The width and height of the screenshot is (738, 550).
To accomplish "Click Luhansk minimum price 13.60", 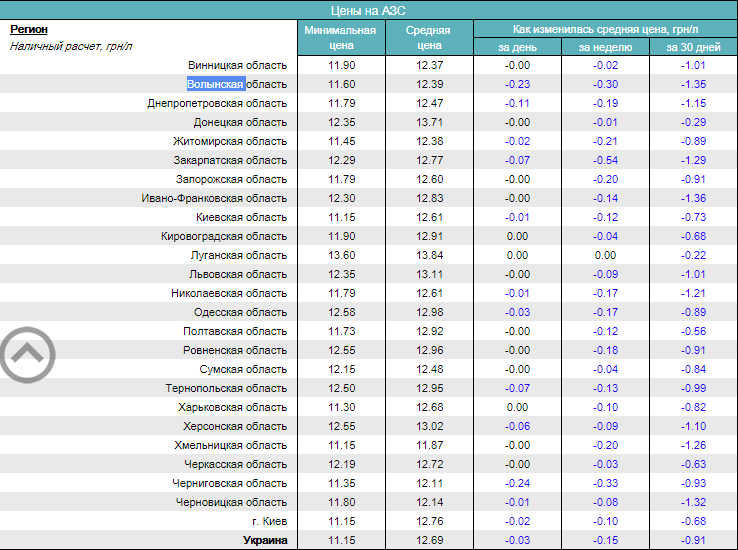I will tap(341, 255).
